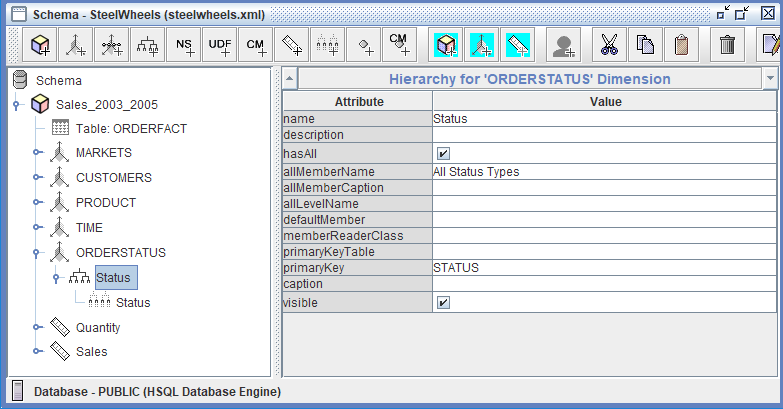783x409 pixels.
Task: Click the cyan Add Virtual Cube Dimension icon
Action: [x=482, y=45]
